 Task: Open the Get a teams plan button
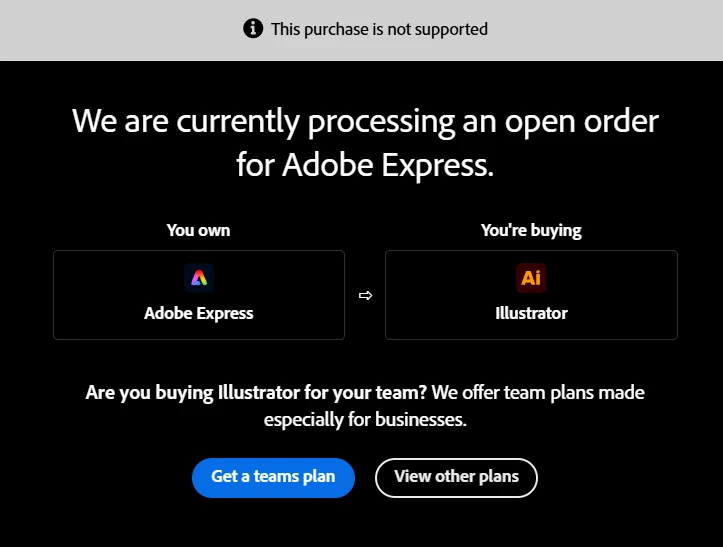click(x=273, y=478)
